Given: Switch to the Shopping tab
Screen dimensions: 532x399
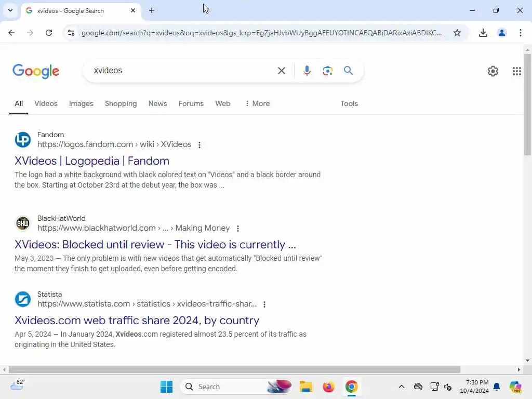Looking at the screenshot, I should [121, 103].
